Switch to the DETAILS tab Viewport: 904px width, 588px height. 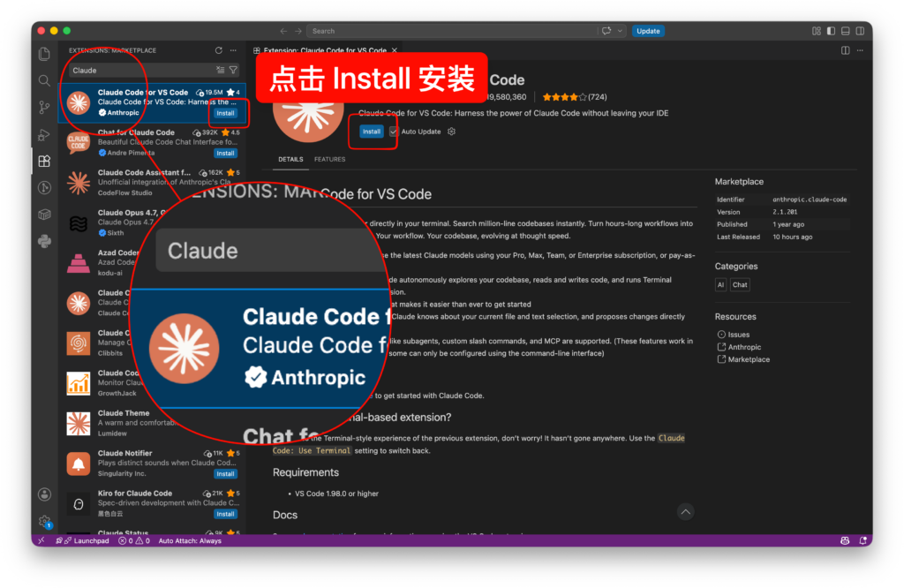(290, 159)
